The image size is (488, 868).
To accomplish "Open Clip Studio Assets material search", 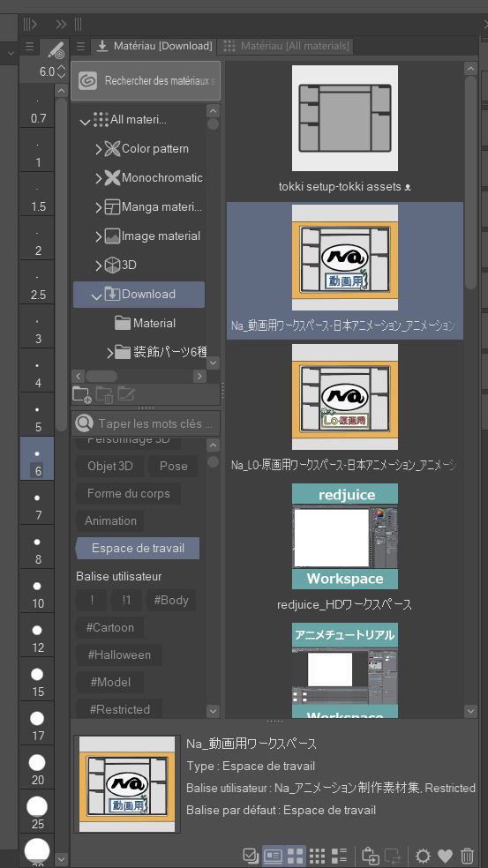I will [146, 81].
